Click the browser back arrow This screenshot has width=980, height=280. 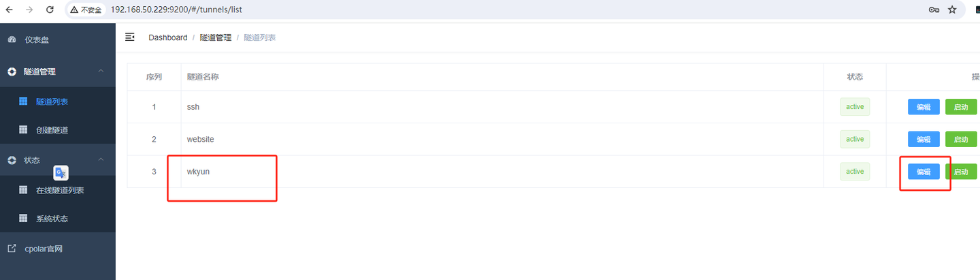point(10,10)
